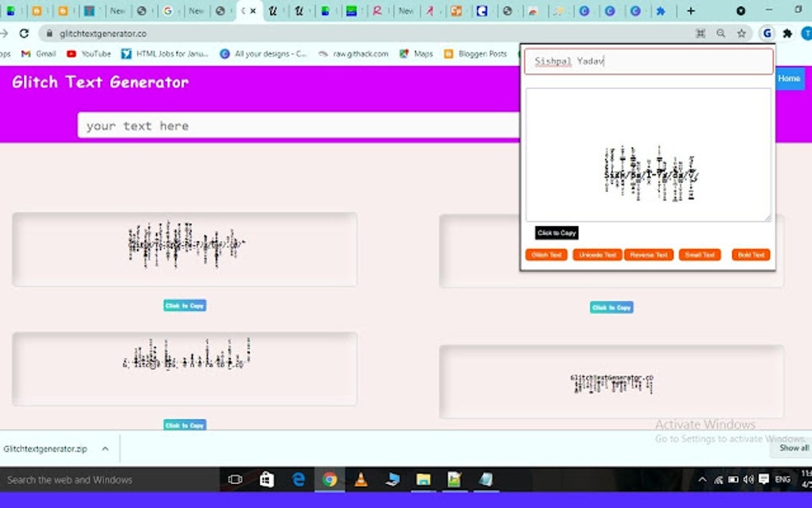Image resolution: width=812 pixels, height=508 pixels.
Task: Open the Gmail bookmark
Action: click(x=38, y=54)
